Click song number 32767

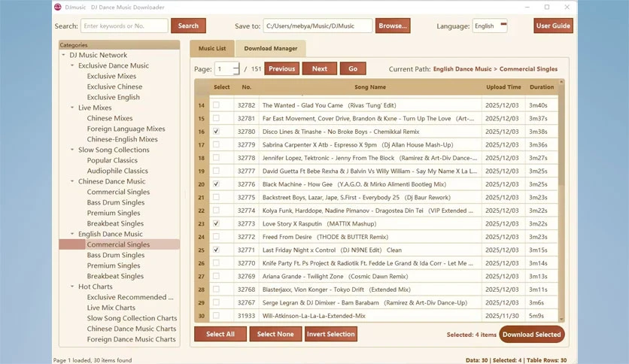click(x=246, y=302)
